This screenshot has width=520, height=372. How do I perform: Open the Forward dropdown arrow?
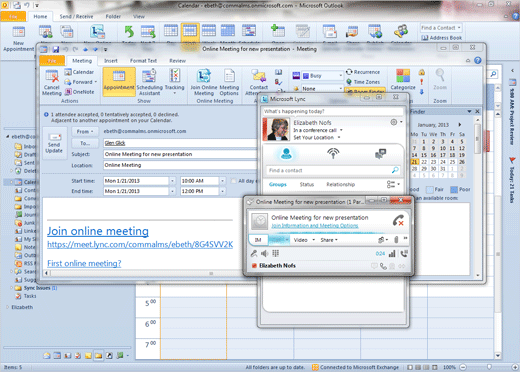point(96,82)
